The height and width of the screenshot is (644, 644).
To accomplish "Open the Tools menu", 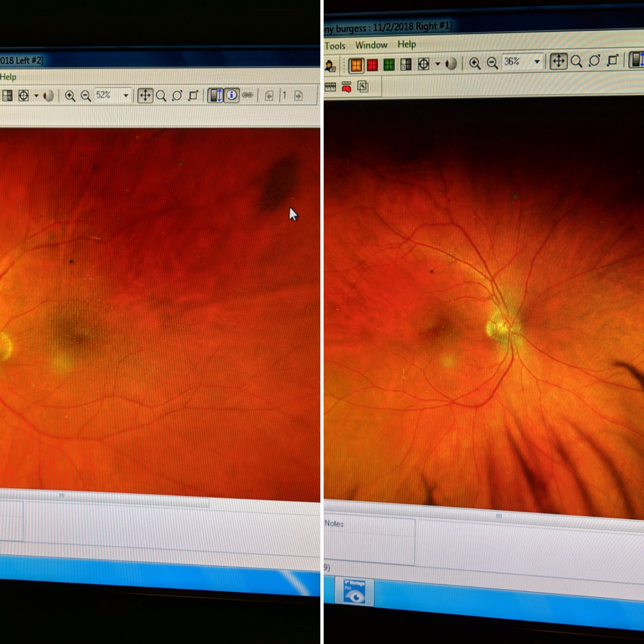I will [335, 46].
